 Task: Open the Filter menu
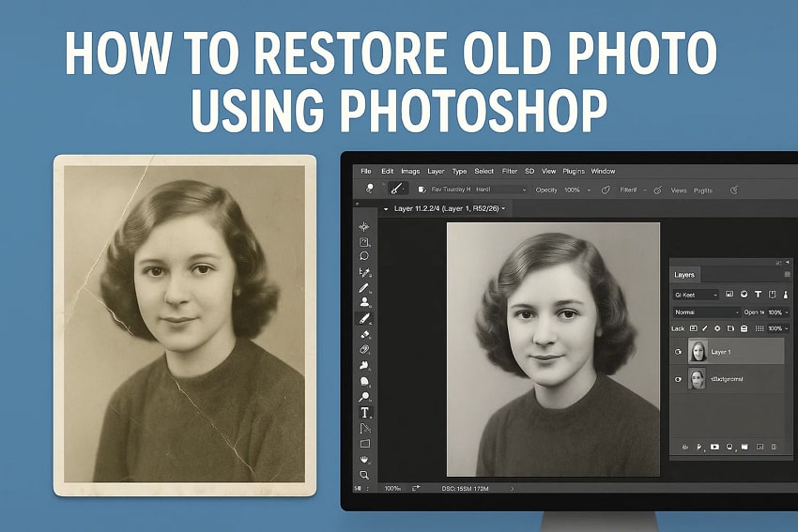(x=510, y=171)
